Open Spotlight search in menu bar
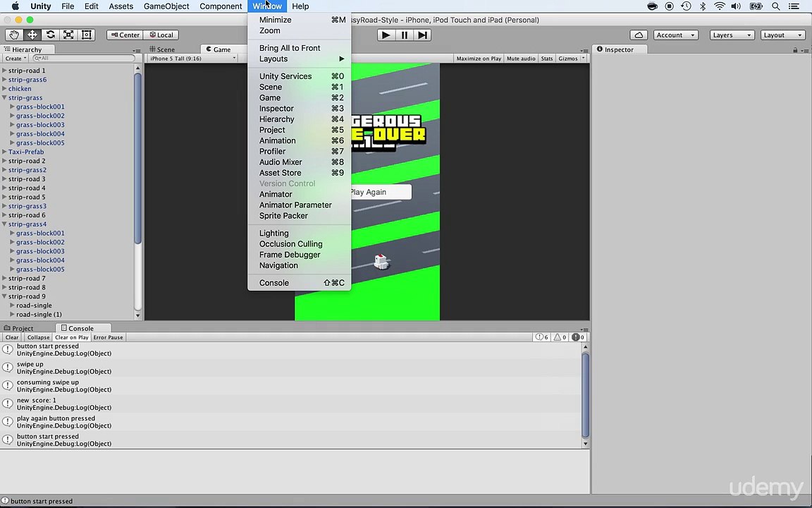Viewport: 812px width, 508px height. click(776, 6)
